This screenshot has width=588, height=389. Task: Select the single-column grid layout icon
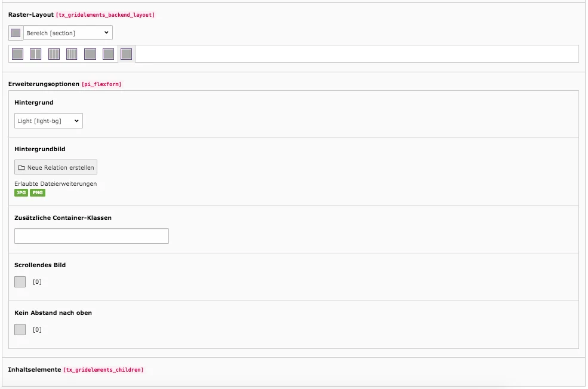coord(17,54)
